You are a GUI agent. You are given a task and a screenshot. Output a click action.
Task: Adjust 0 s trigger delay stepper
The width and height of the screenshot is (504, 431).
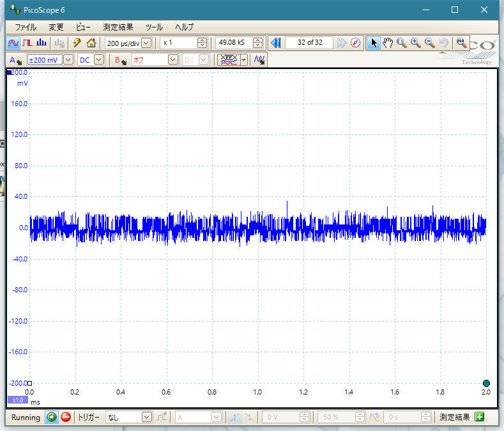click(x=425, y=417)
